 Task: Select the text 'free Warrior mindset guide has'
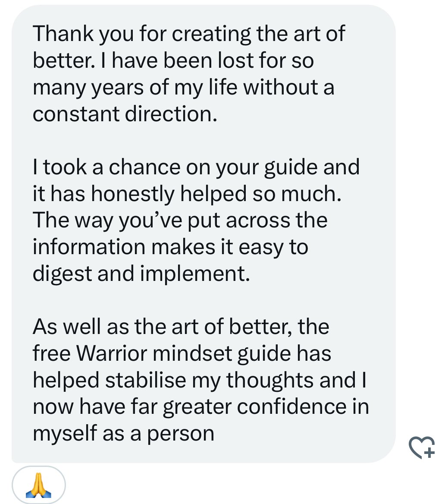(x=182, y=354)
